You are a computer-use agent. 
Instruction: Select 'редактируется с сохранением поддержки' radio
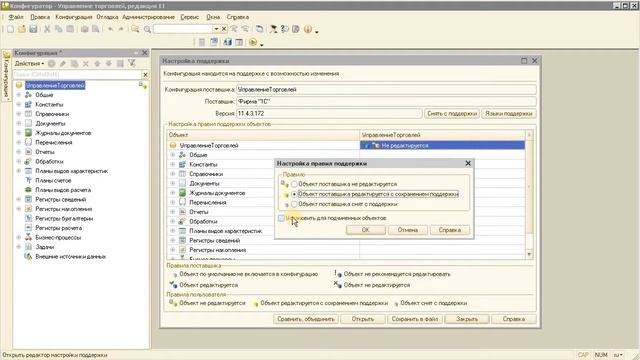294,194
